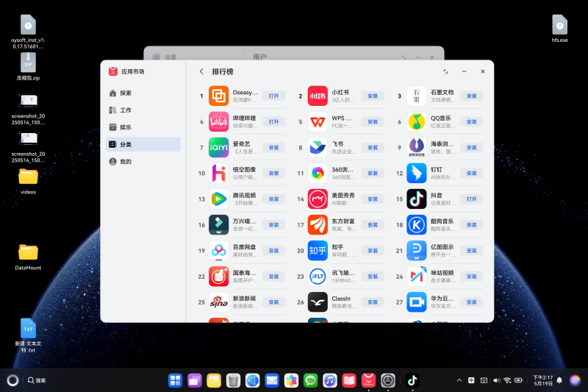Select the 哔哩哔哩 app icon
The image size is (588, 392).
(218, 122)
